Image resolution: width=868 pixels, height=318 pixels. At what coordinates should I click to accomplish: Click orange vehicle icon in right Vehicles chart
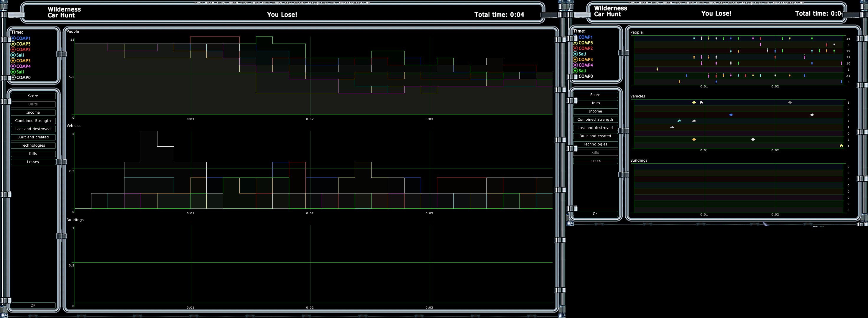[694, 139]
